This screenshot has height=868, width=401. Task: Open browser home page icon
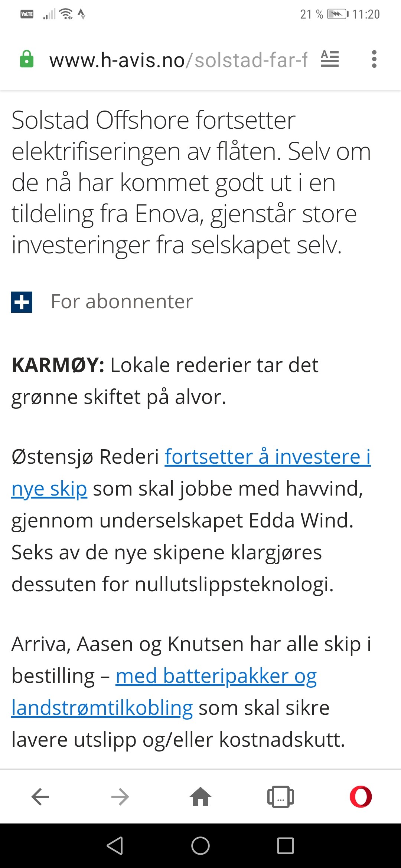point(200,796)
